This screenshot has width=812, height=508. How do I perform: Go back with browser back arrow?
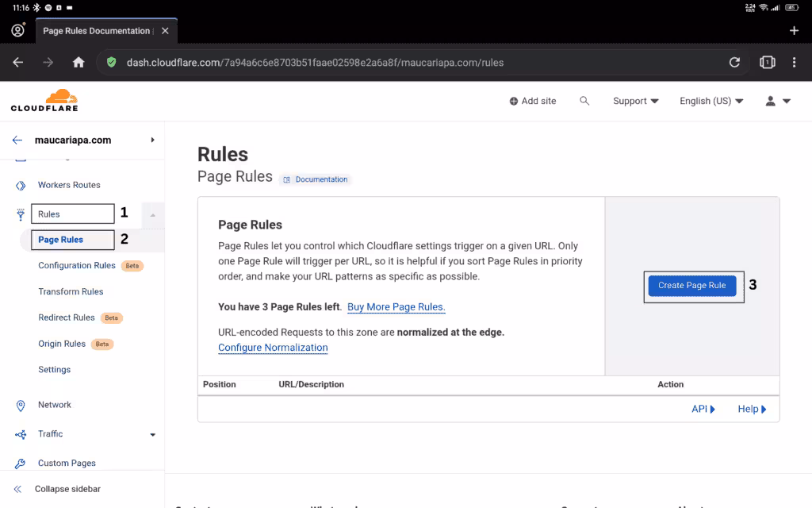pos(18,63)
